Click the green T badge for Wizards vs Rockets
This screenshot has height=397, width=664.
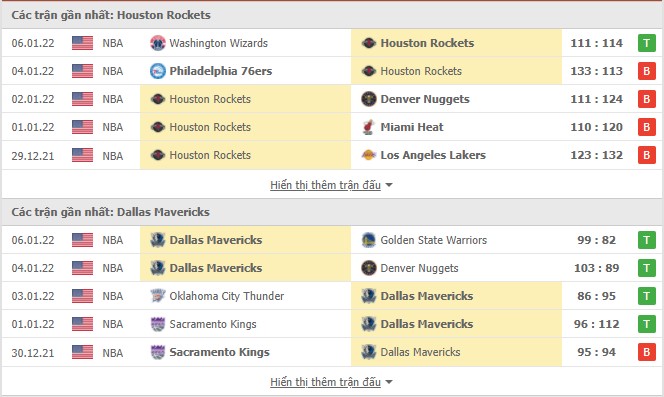pos(646,43)
